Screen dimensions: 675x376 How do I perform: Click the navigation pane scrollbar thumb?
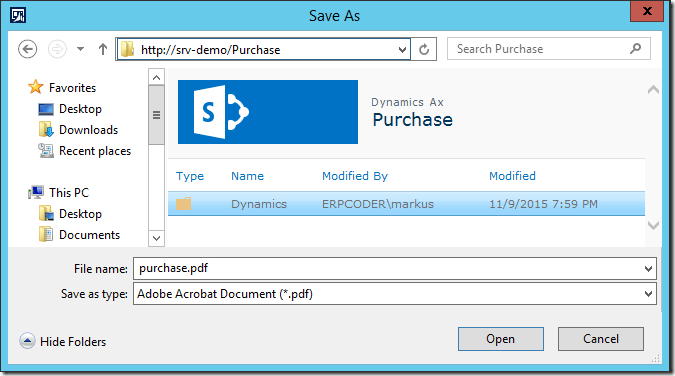click(156, 115)
